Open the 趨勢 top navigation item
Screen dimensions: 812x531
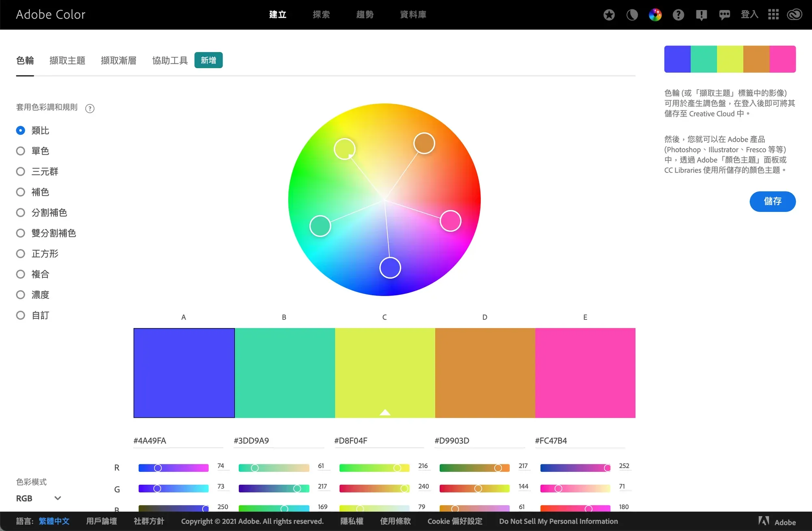365,15
